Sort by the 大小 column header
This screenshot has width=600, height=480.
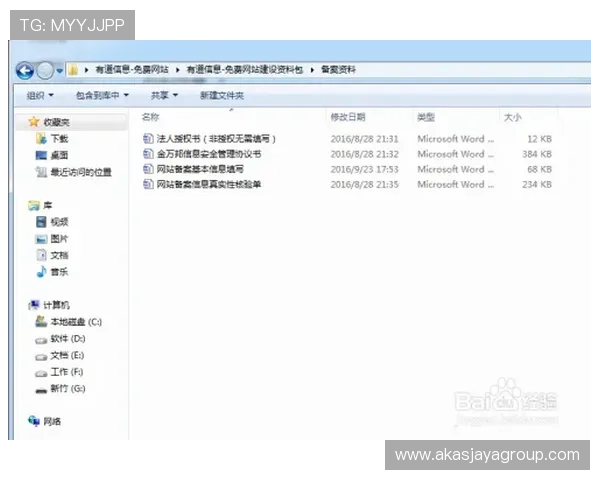pyautogui.click(x=512, y=117)
